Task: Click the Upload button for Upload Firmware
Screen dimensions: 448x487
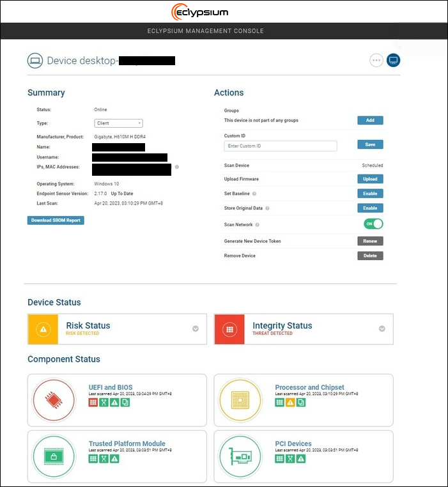Action: point(370,179)
